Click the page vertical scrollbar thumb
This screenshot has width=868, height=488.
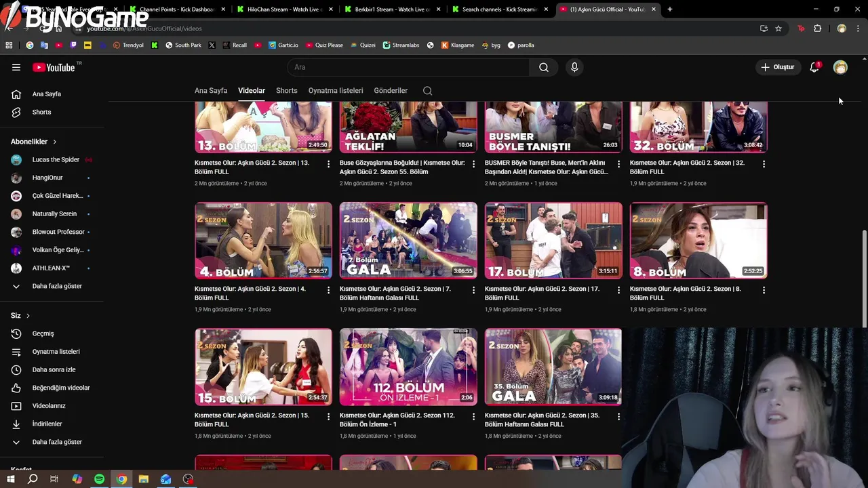pos(864,278)
